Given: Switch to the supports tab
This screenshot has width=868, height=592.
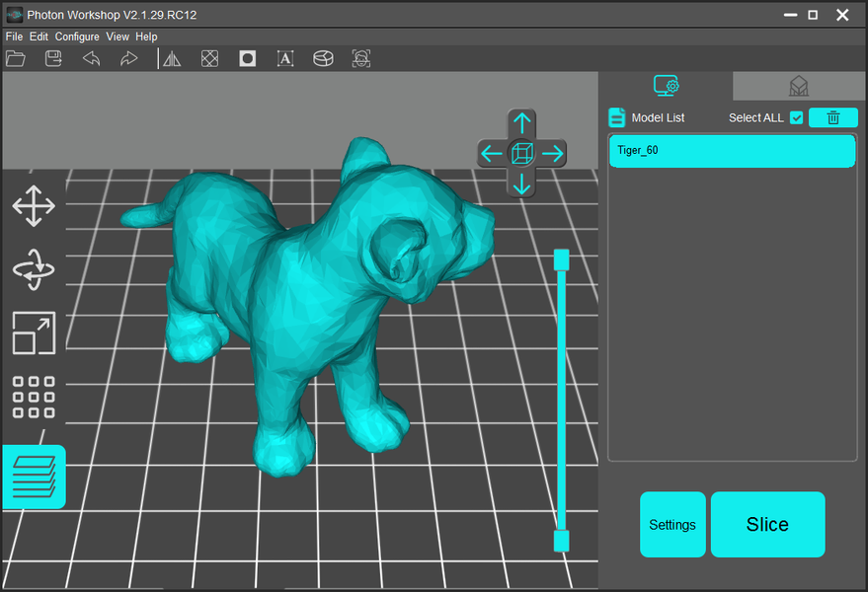Looking at the screenshot, I should (799, 86).
